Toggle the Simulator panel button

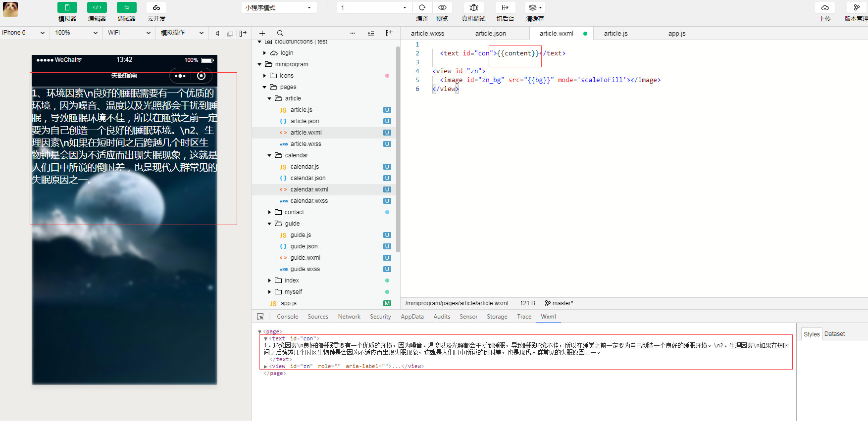tap(67, 7)
